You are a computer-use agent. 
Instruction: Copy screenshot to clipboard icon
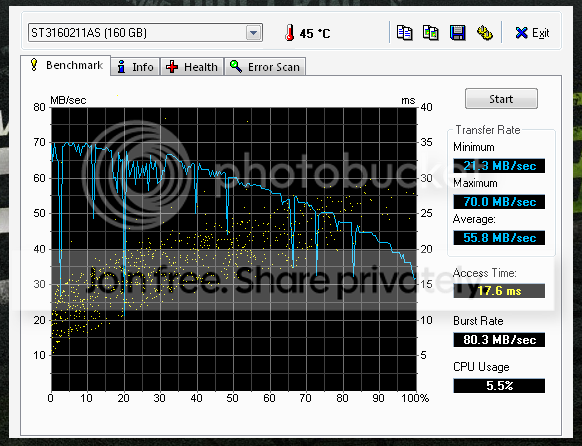coord(431,33)
